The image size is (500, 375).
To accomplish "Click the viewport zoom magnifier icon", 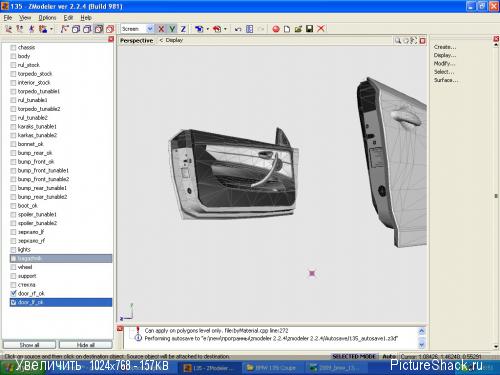I will pos(398,41).
